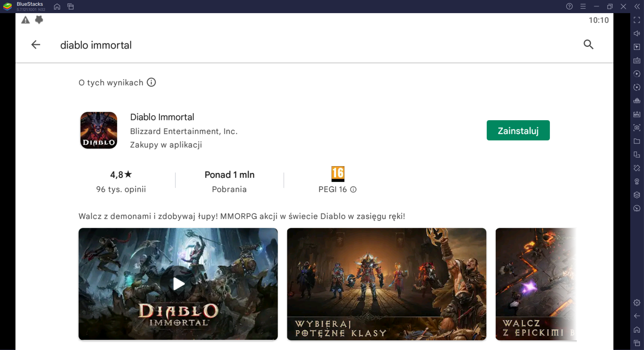Click the green Zainstaluj install button
The width and height of the screenshot is (644, 350).
point(518,130)
